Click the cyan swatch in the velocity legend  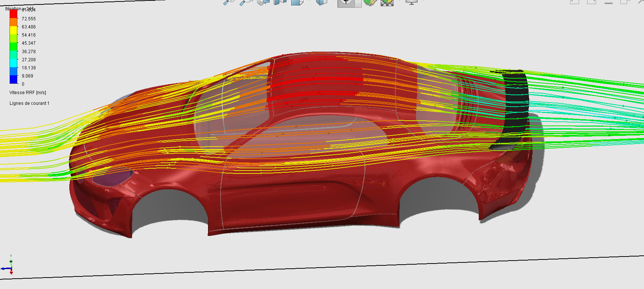(x=14, y=63)
